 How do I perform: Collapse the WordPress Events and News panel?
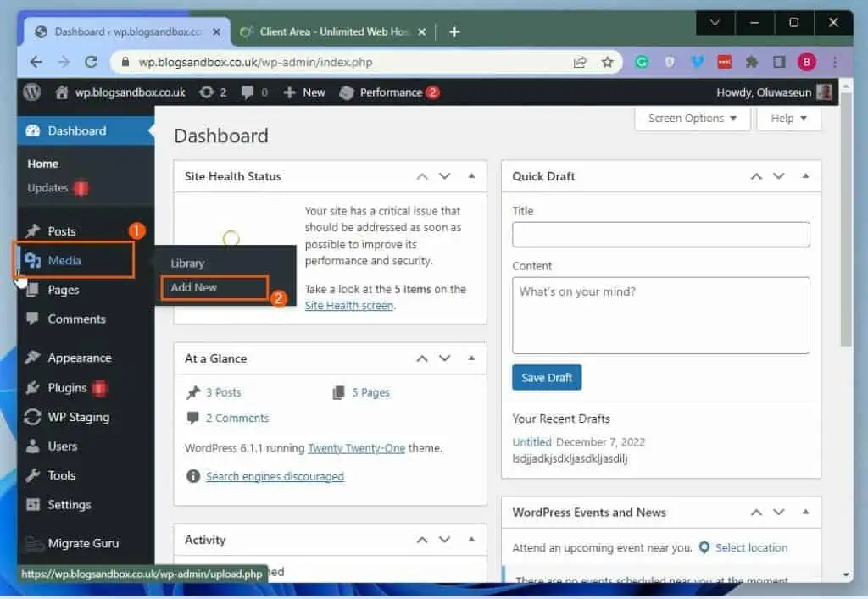804,512
